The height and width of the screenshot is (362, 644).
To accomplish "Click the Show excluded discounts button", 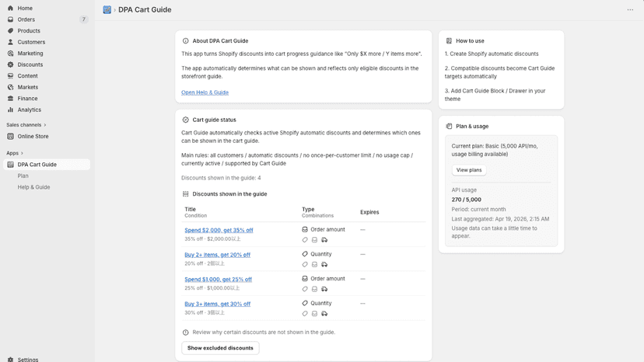I will click(220, 348).
